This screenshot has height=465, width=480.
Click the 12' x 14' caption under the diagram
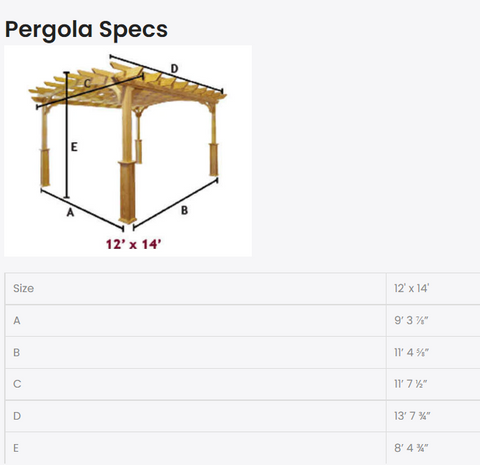click(x=134, y=244)
